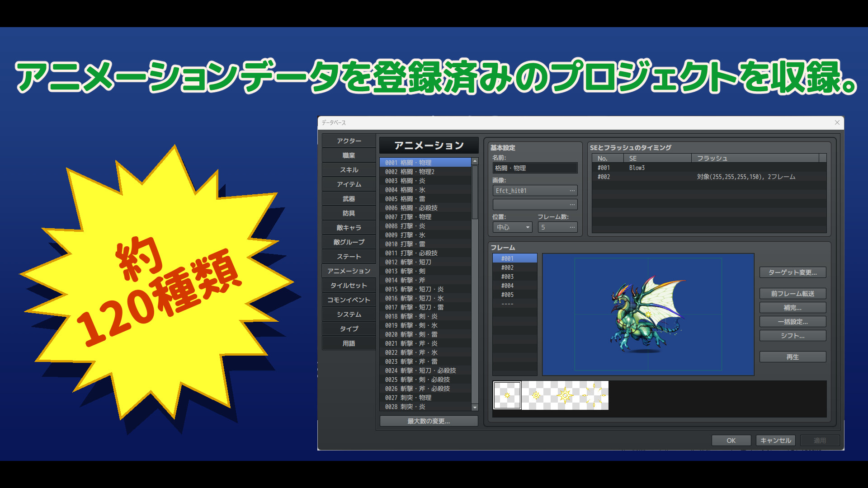This screenshot has width=868, height=488.
Task: Open the コモンイベント section
Action: 349,300
